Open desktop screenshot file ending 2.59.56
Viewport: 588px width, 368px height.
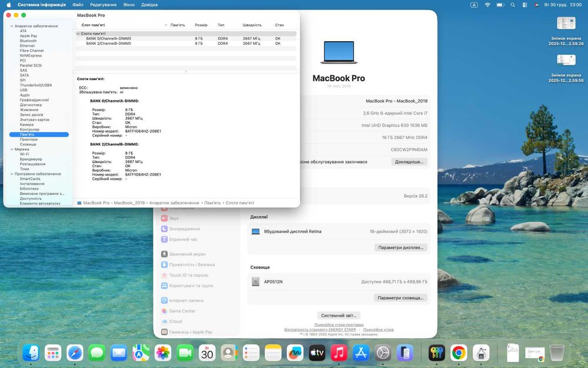click(566, 68)
